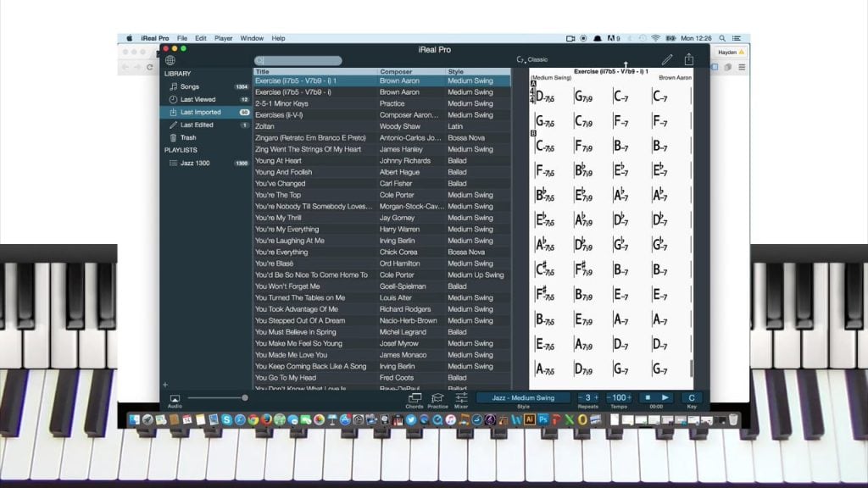The image size is (868, 488).
Task: Click the globe icon above the Library sidebar
Action: coord(170,60)
